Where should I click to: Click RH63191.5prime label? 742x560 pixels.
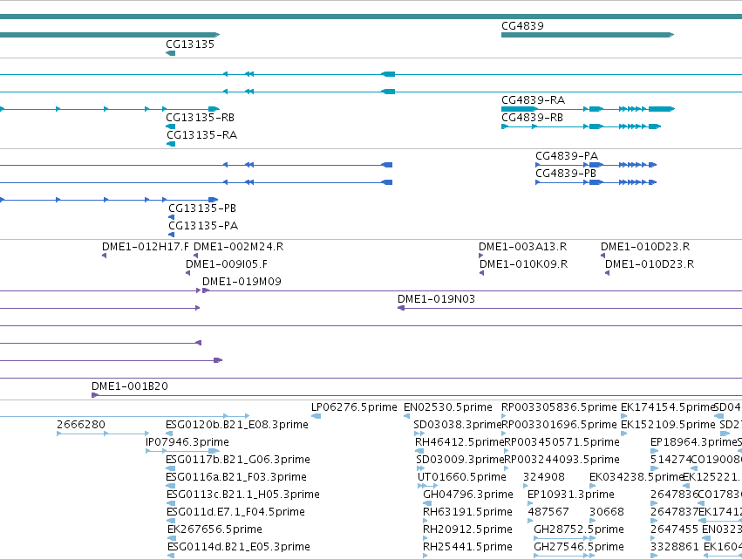click(467, 512)
